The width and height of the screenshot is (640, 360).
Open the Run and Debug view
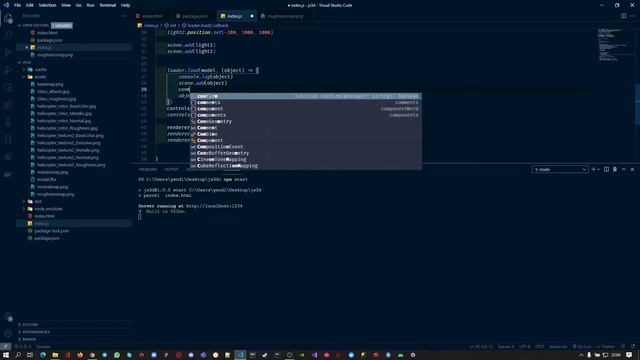click(8, 70)
